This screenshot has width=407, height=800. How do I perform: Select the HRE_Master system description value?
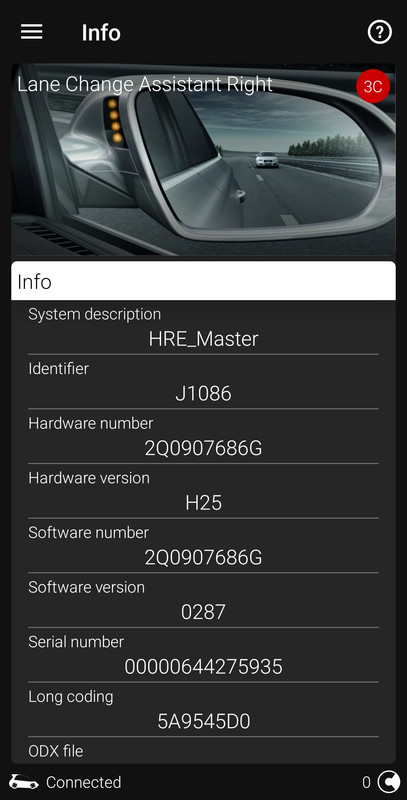(204, 339)
